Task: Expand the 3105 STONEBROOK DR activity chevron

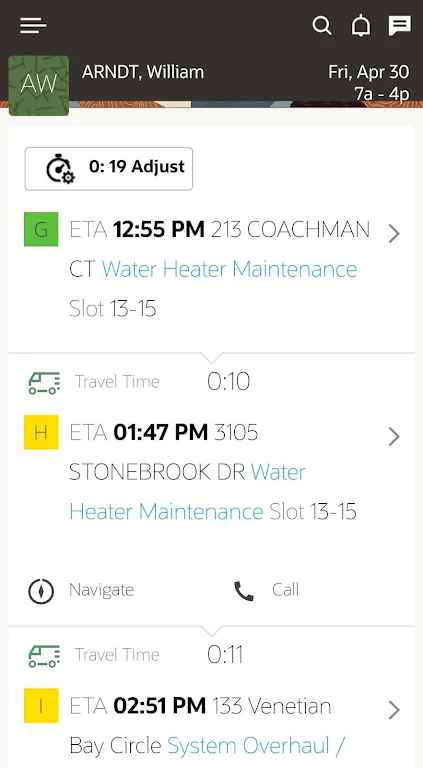Action: click(394, 436)
